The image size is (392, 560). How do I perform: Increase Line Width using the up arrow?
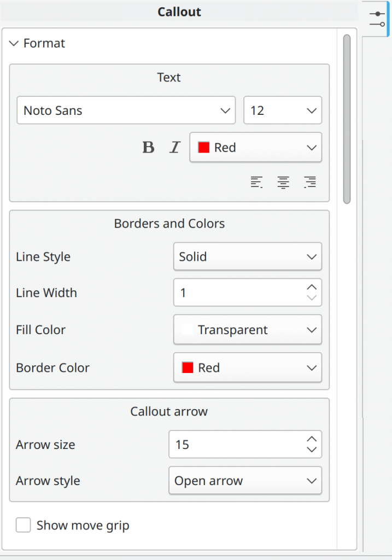pos(311,286)
